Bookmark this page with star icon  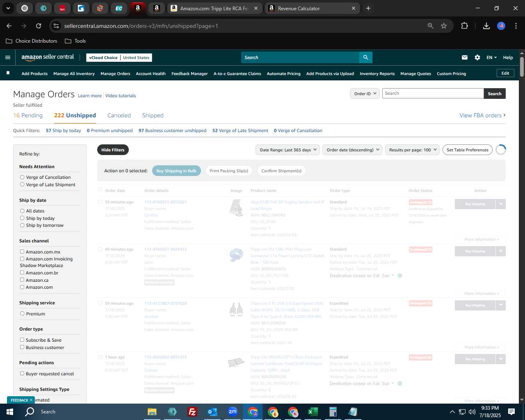point(444,26)
